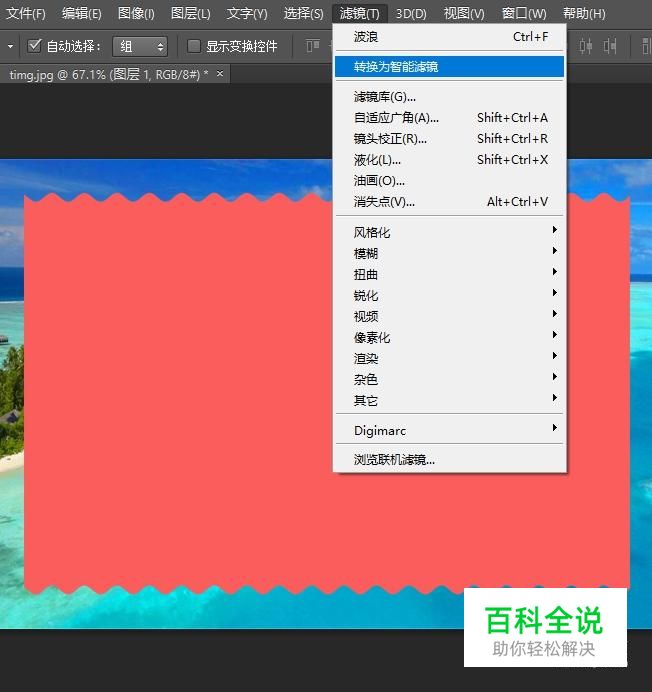Open the 选择(S) menu

[303, 14]
